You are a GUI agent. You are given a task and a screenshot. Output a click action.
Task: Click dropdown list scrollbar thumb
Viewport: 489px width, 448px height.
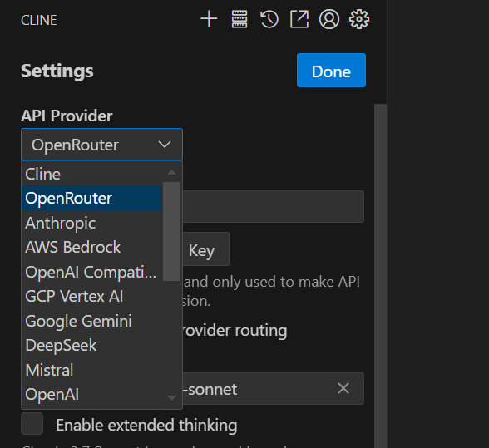pyautogui.click(x=171, y=231)
